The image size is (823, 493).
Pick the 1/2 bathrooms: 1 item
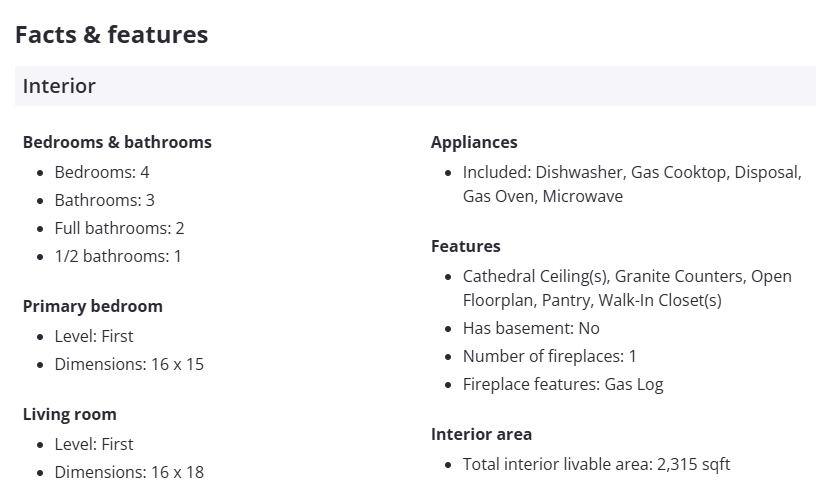(118, 256)
